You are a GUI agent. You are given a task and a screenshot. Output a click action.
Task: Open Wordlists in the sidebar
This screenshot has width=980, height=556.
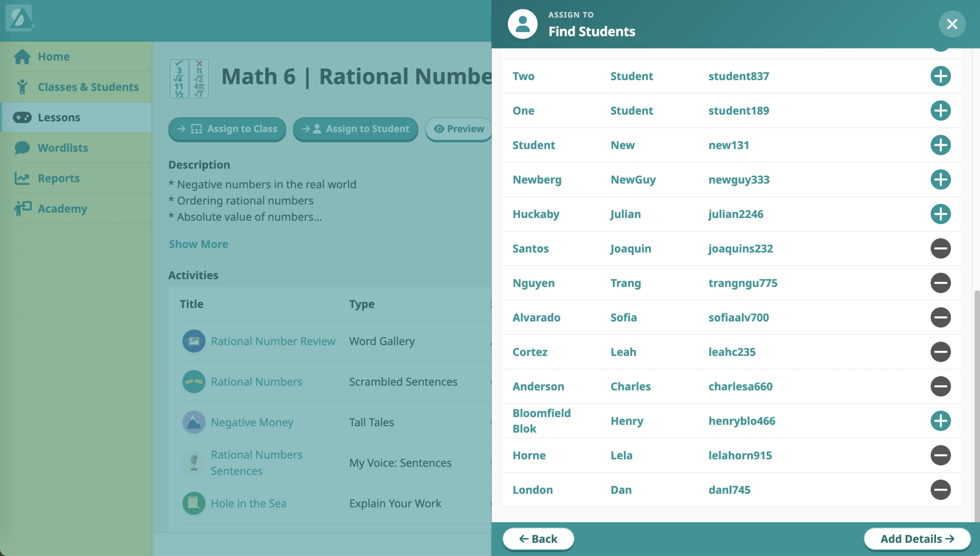tap(76, 148)
